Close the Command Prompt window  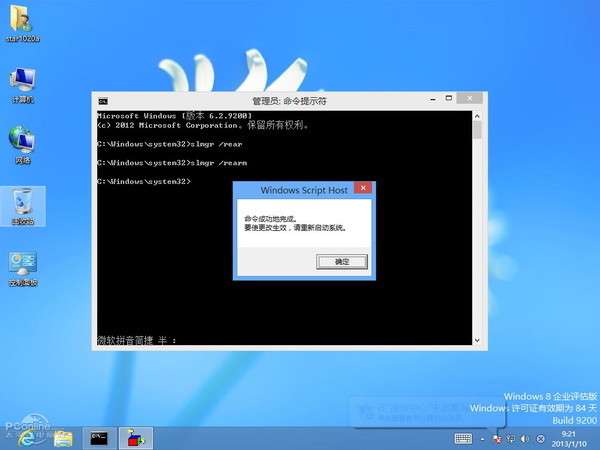pyautogui.click(x=470, y=98)
